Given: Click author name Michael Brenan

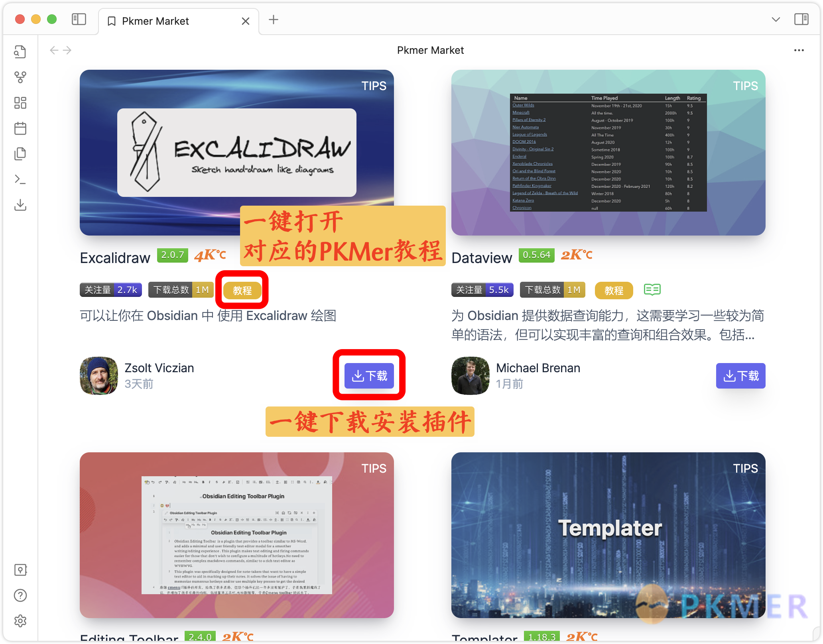Looking at the screenshot, I should (x=538, y=368).
